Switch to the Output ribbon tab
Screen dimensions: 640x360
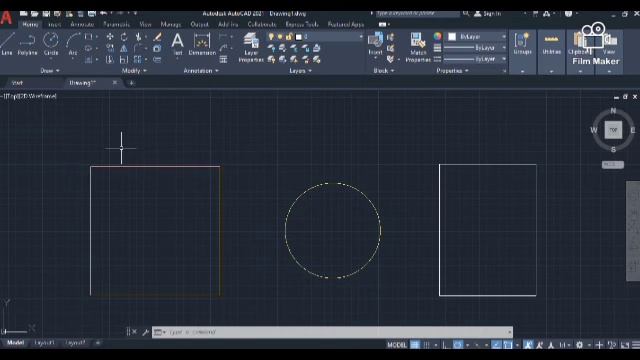(x=200, y=24)
